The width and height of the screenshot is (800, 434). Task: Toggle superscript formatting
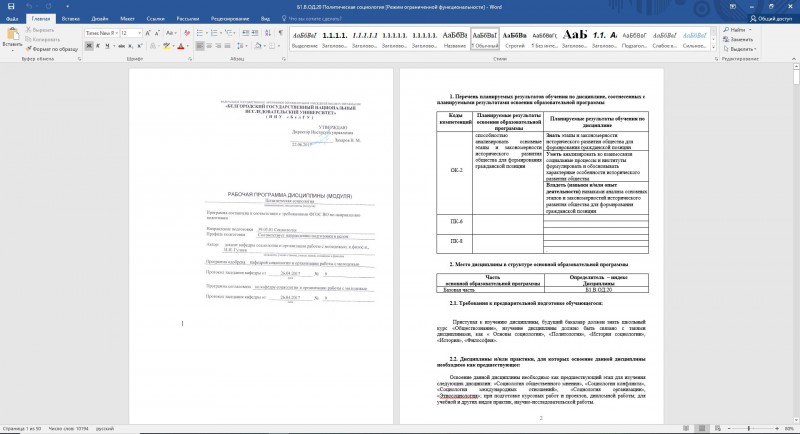click(139, 46)
